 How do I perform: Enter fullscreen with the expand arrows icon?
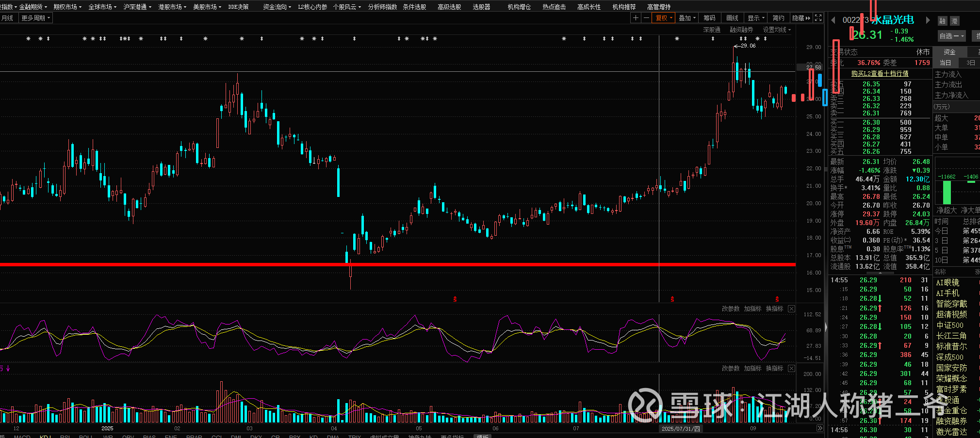(818, 18)
